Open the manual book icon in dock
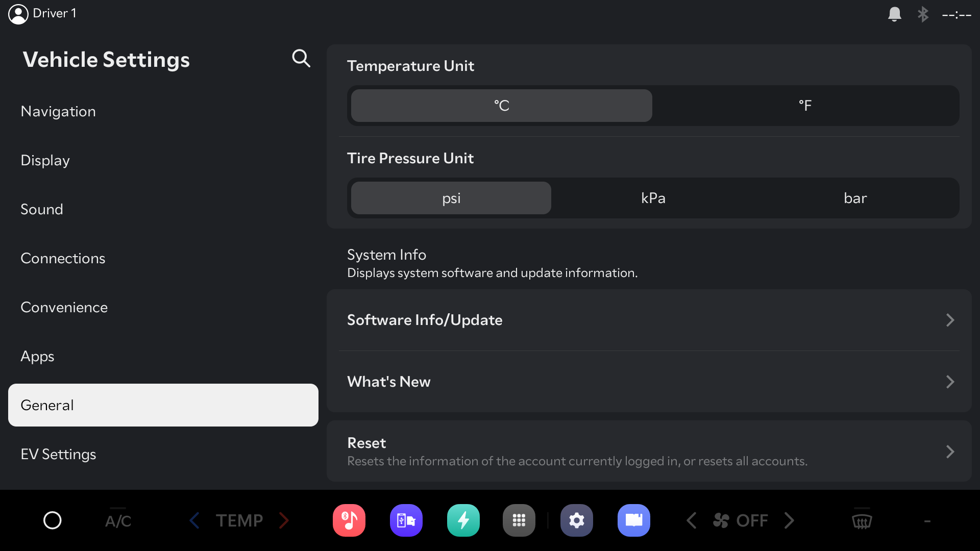The image size is (980, 551). (634, 520)
